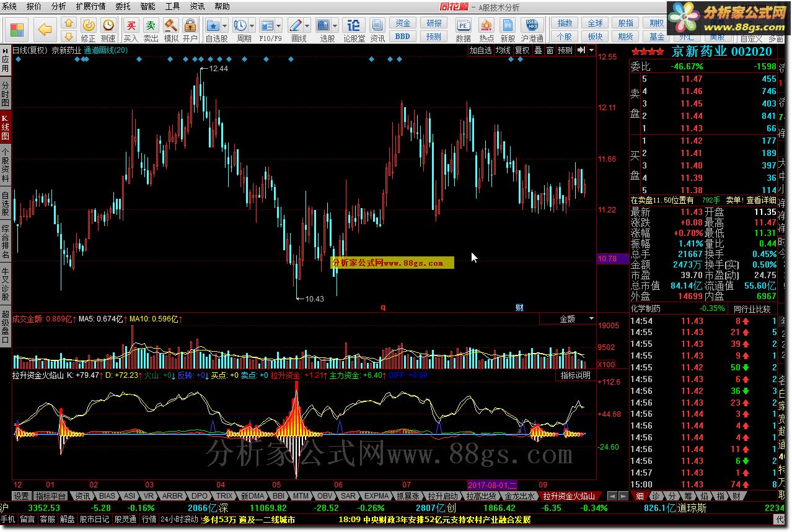Open the chart options dropdown triangle
Screen dimensions: 792x532
(x=592, y=50)
